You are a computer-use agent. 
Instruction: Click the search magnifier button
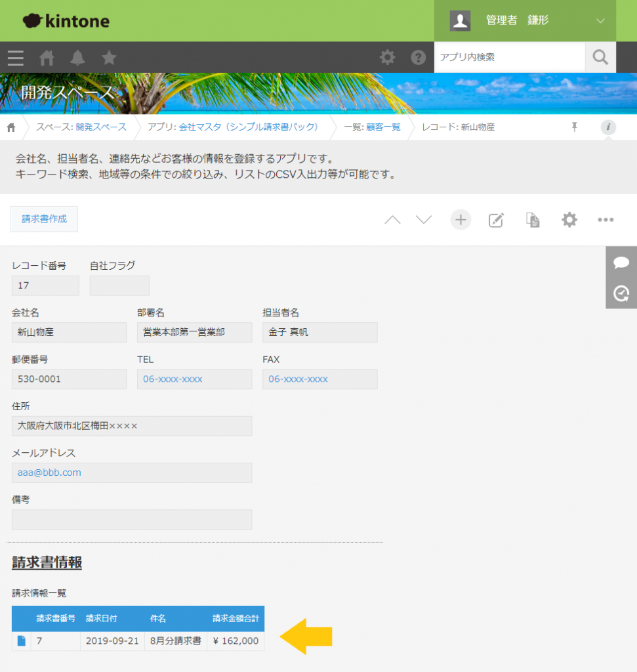(600, 57)
